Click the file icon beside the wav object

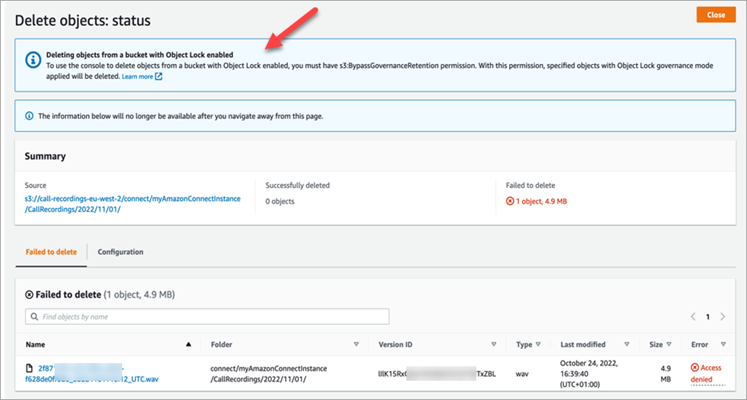point(29,370)
